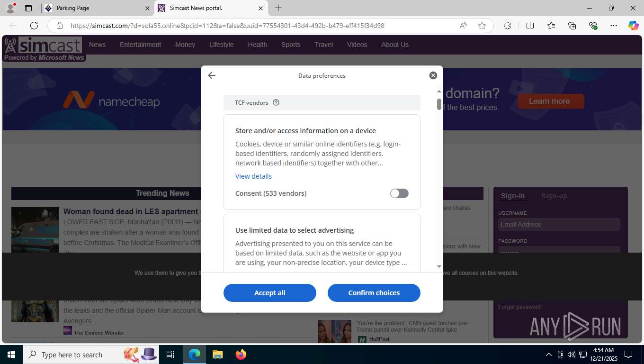Screen dimensions: 644x364
Task: Open the Entertainment menu item
Action: pos(140,45)
